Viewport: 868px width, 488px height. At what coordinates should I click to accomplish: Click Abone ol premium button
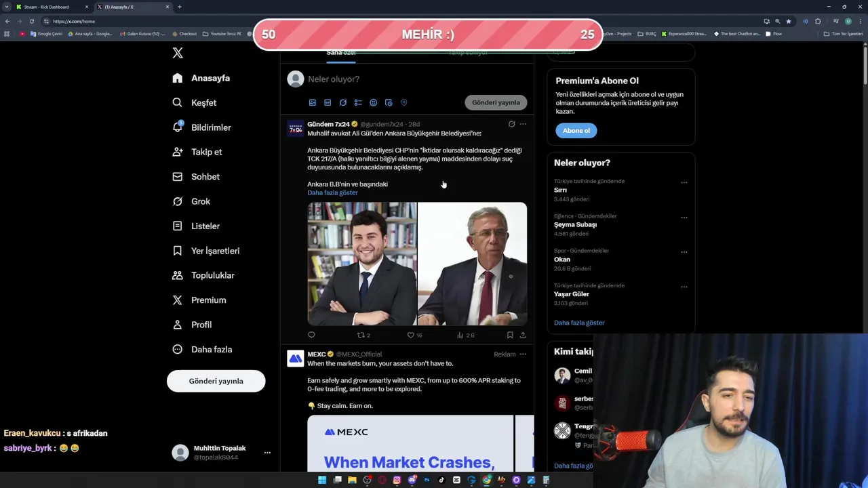tap(576, 130)
